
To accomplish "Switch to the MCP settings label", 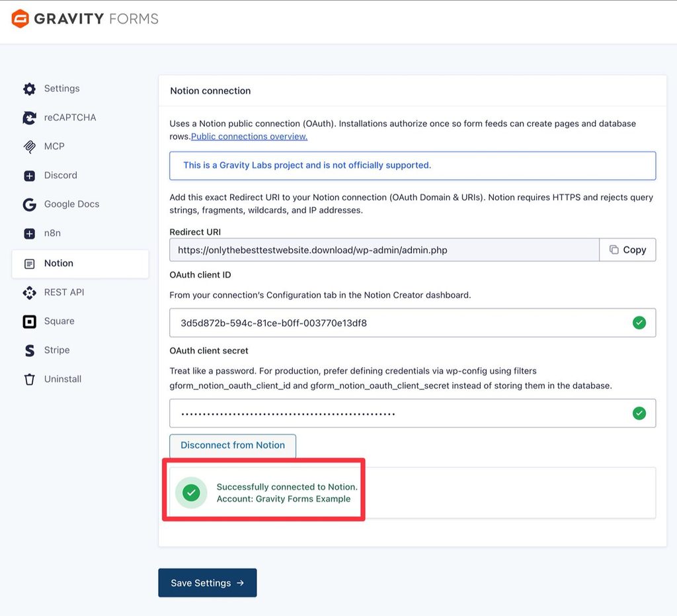I will [54, 146].
